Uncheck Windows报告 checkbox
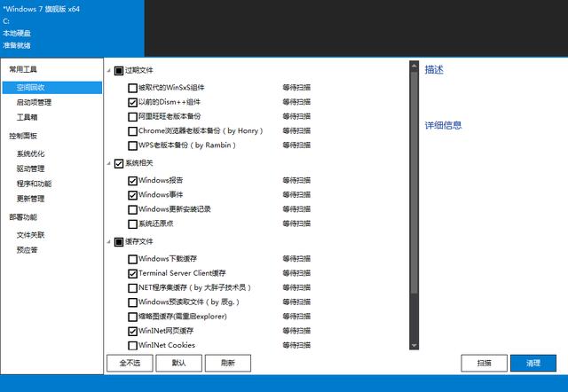Screen dimensions: 568x392 [x=132, y=181]
